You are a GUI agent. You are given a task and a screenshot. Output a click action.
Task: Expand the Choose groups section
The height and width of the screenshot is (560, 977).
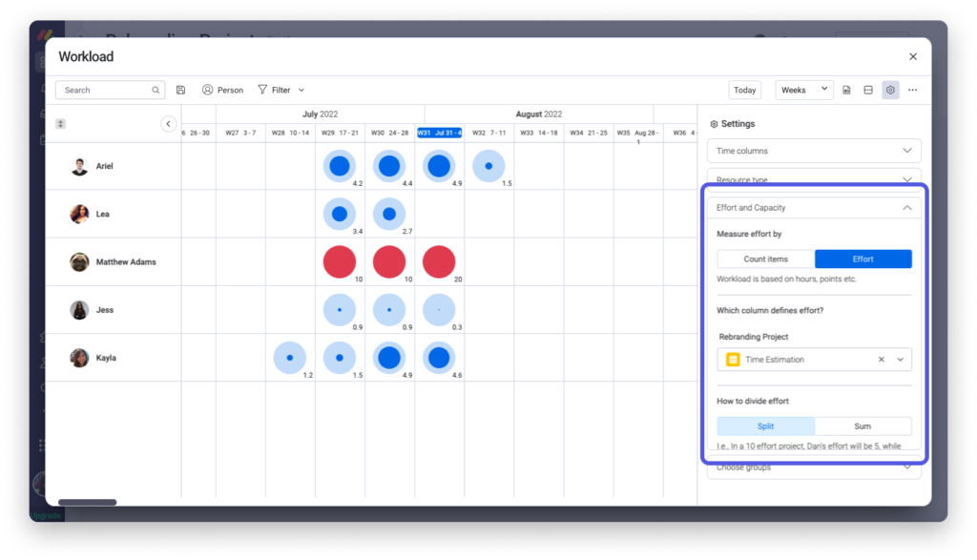(814, 467)
